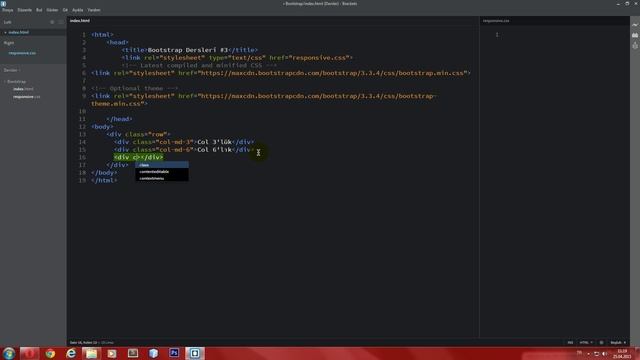Choose 'contextmenu' from the code hint list
The image size is (640, 360).
[162, 178]
